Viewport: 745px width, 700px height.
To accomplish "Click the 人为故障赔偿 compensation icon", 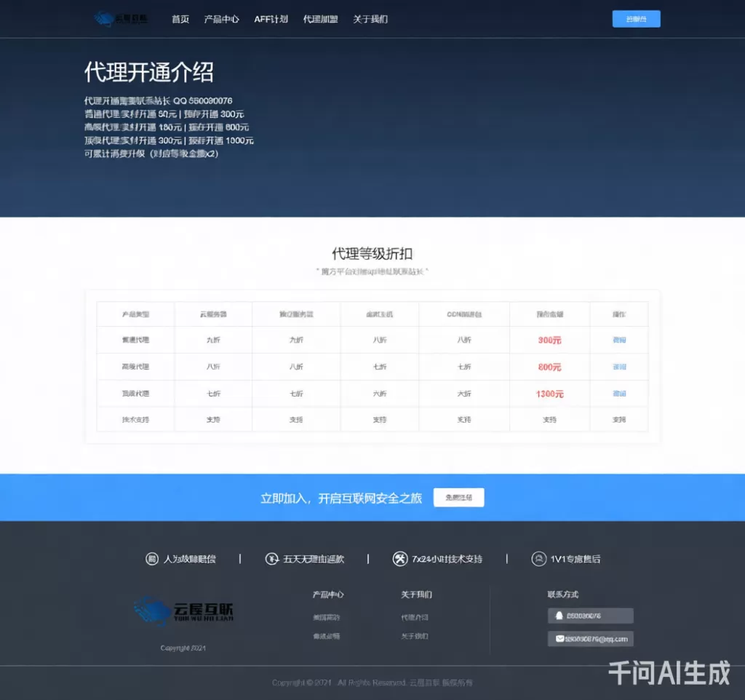I will tap(152, 559).
